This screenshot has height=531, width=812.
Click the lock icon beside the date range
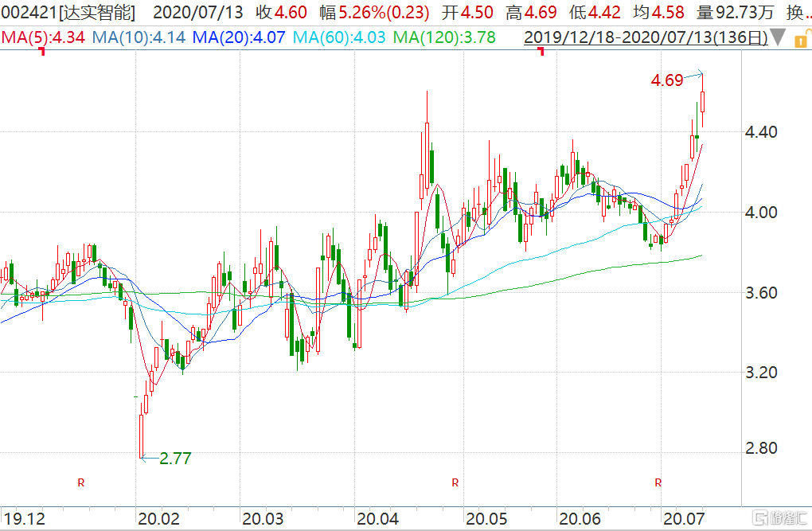(798, 37)
